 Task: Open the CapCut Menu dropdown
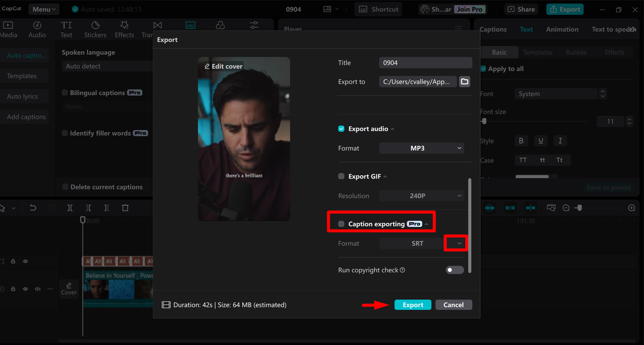(44, 9)
